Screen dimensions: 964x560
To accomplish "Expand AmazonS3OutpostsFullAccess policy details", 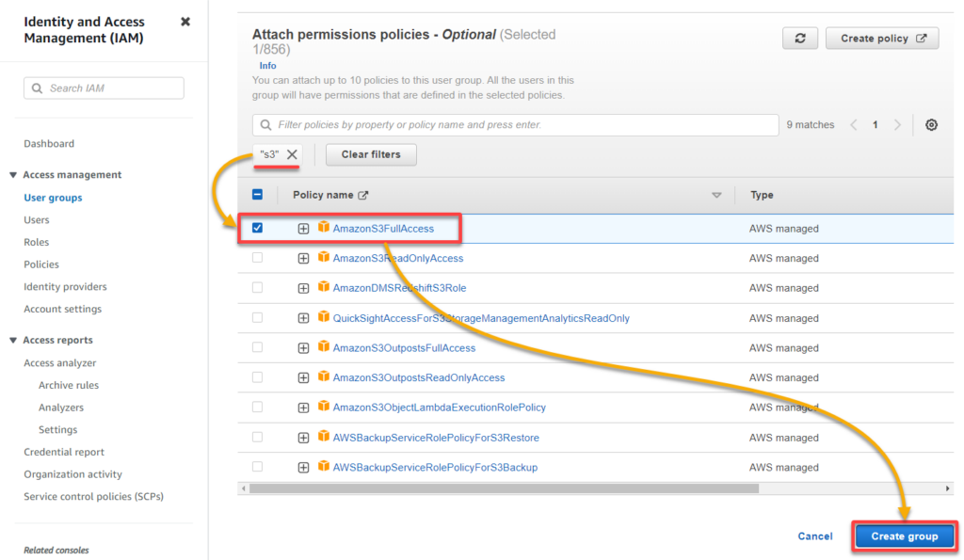I will pos(303,348).
